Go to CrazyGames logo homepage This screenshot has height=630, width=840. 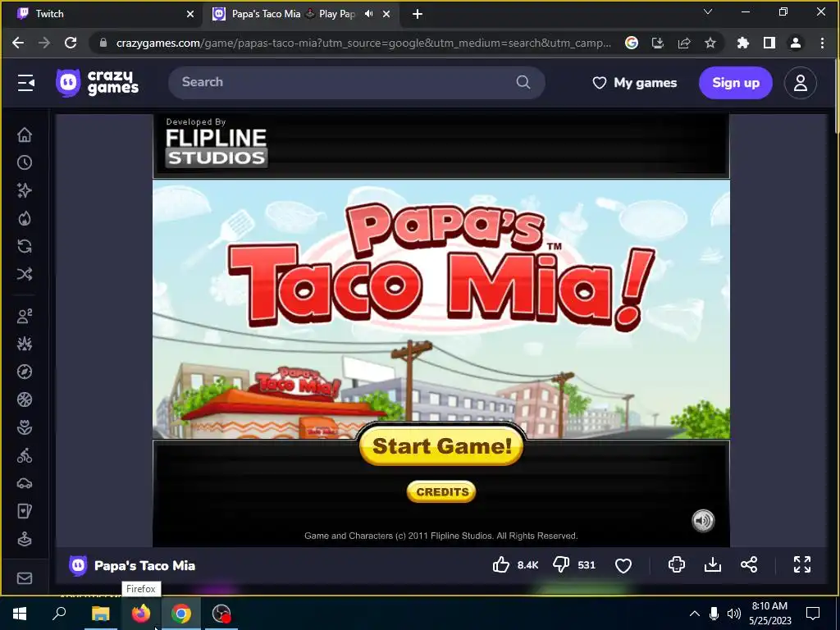pos(97,83)
